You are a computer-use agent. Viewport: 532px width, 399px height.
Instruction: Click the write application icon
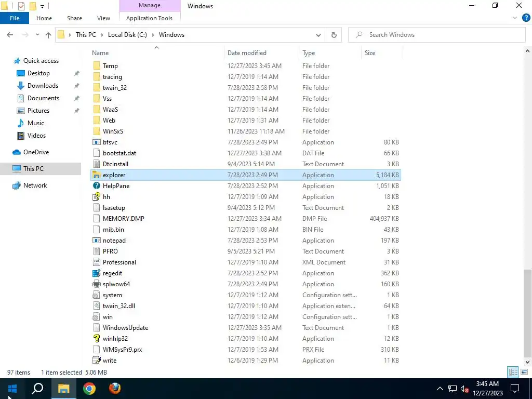pos(96,360)
